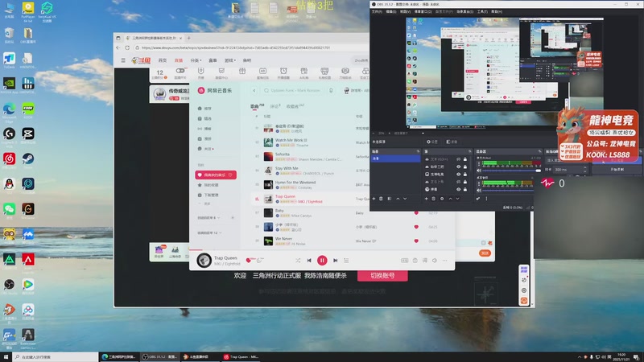
Task: Unlock the 龙神电竞 source lock in OBS
Action: coord(465,174)
